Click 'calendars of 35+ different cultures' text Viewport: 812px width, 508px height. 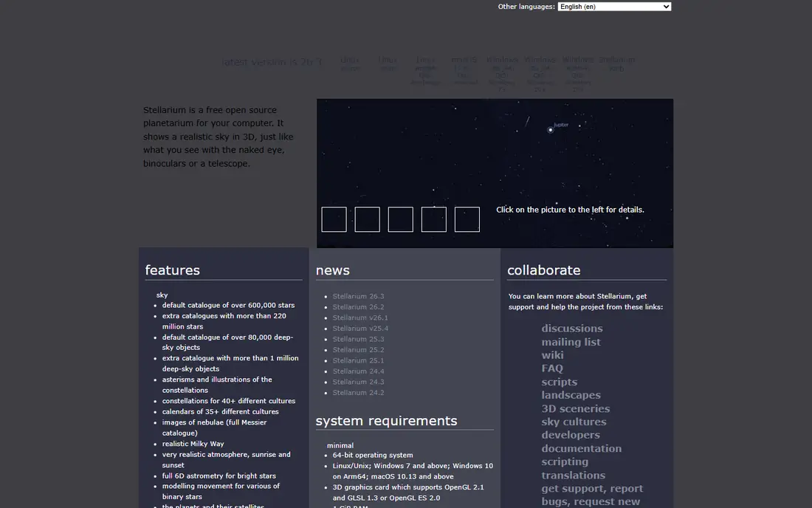point(220,412)
